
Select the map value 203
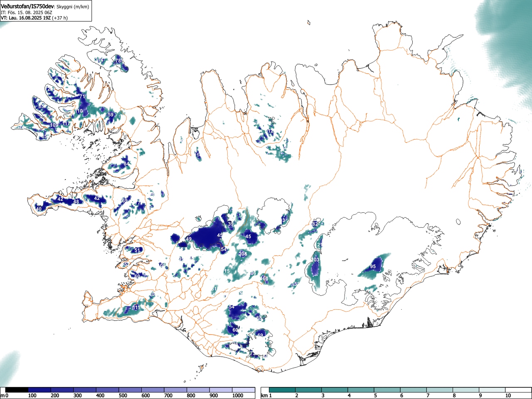click(315, 260)
